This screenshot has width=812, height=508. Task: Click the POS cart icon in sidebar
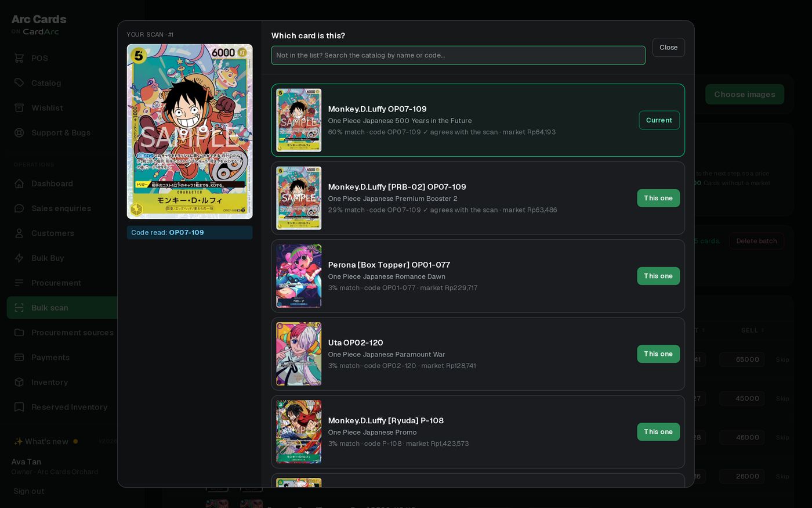click(x=19, y=58)
